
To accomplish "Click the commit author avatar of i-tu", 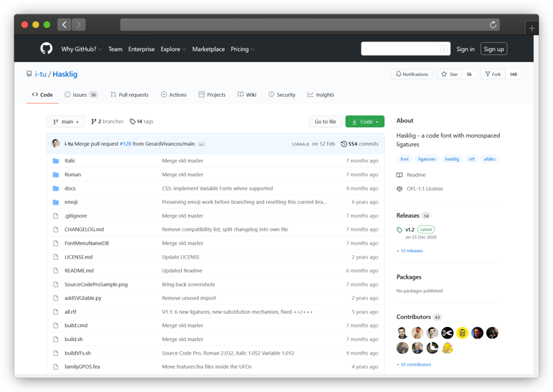I will 56,143.
